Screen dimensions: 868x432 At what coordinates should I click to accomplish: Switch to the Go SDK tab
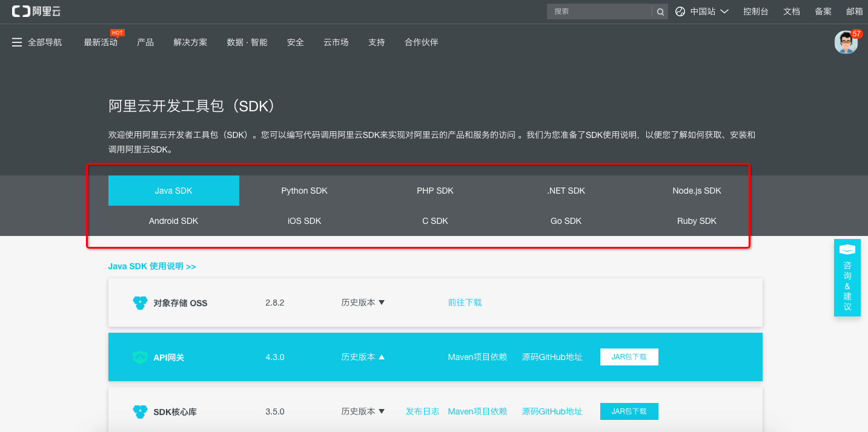(x=566, y=221)
